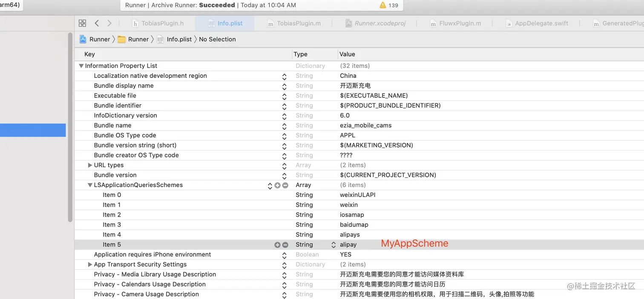Click the remove button on Item 5 row

coord(285,245)
